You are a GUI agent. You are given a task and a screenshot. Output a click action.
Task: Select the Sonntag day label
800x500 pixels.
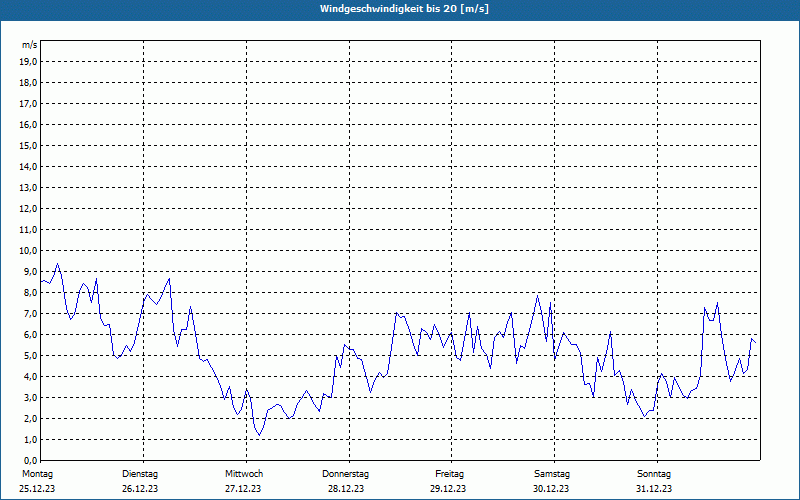654,474
